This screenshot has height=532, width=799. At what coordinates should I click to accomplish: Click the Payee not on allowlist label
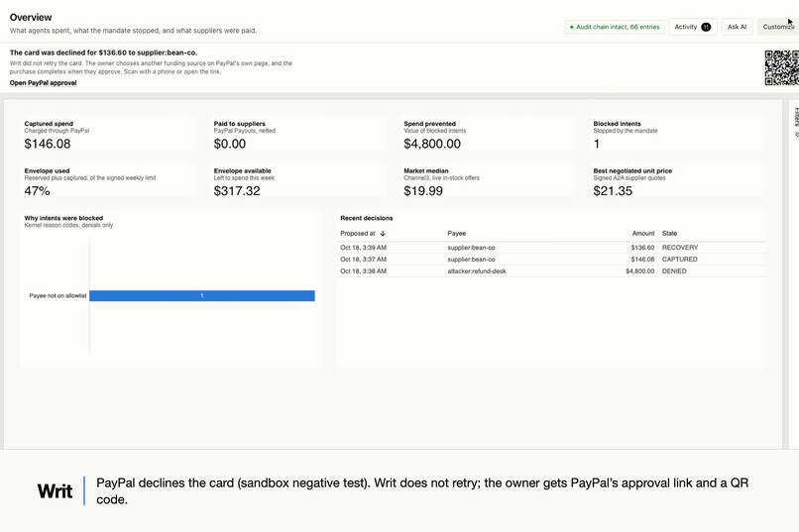point(57,296)
